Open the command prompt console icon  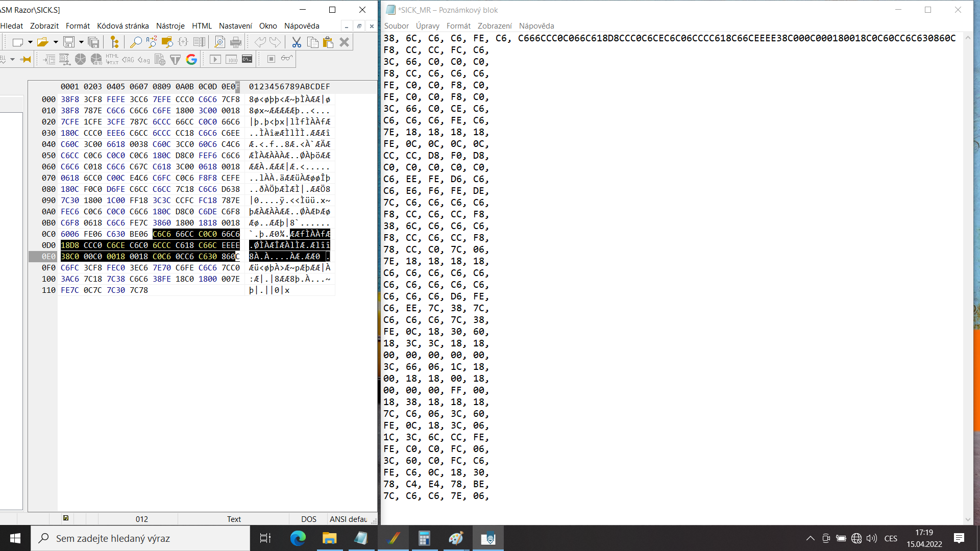click(247, 60)
